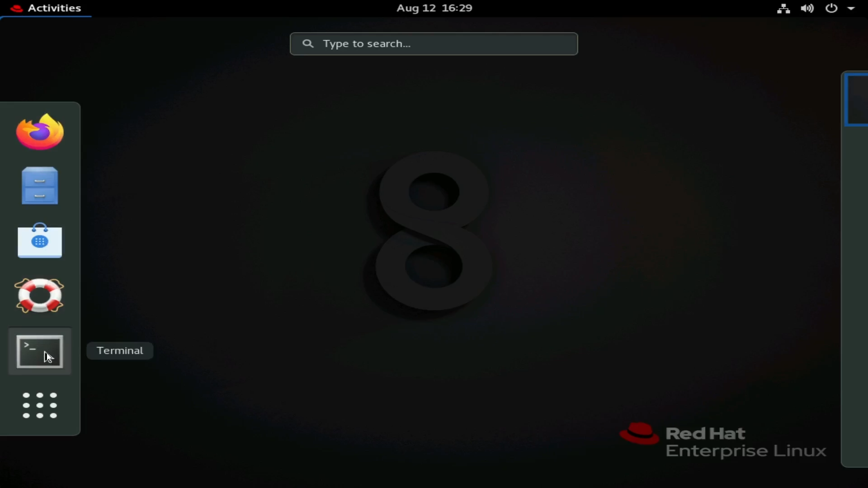Image resolution: width=868 pixels, height=488 pixels.
Task: Click the volume/sound indicator icon
Action: click(x=807, y=8)
